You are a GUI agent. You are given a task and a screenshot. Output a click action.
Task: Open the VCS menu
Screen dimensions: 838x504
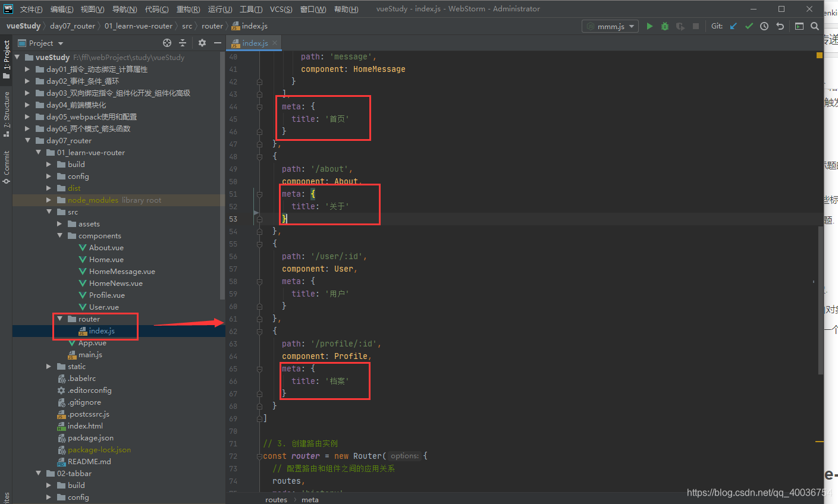point(281,9)
